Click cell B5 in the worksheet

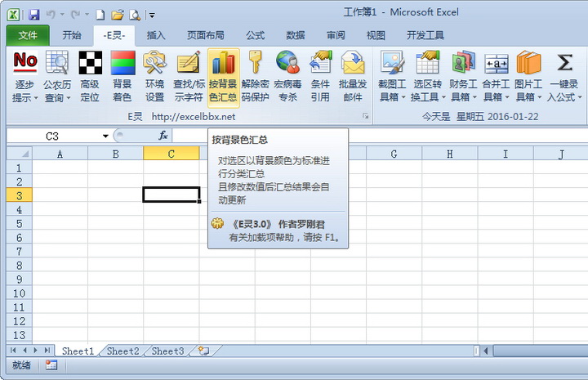point(115,224)
